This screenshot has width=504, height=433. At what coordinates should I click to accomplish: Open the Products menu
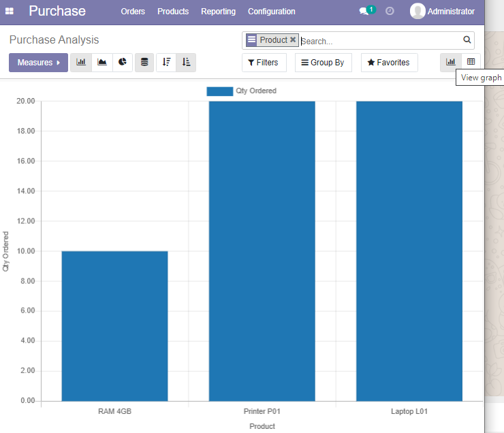(x=173, y=12)
